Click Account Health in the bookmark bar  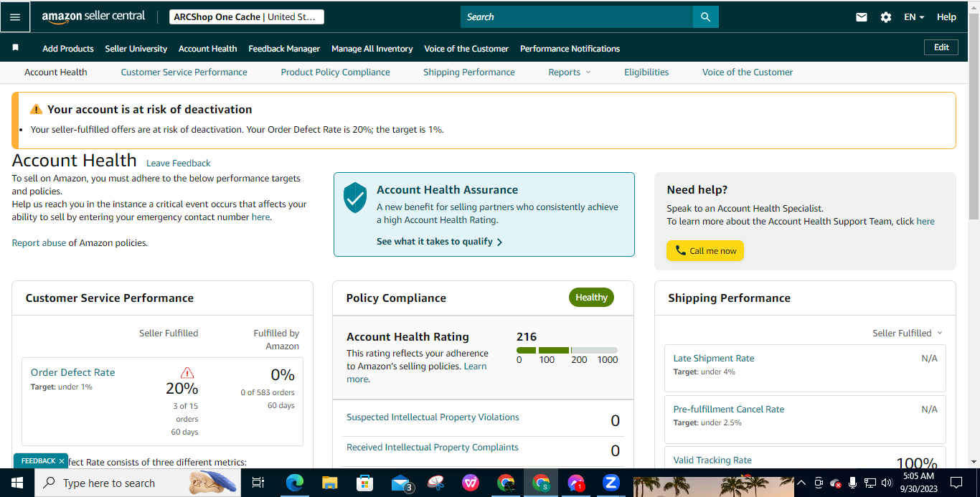coord(208,49)
